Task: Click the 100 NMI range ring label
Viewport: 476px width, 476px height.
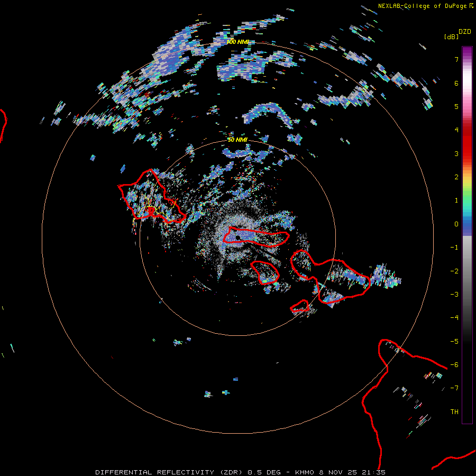Action: click(x=237, y=42)
